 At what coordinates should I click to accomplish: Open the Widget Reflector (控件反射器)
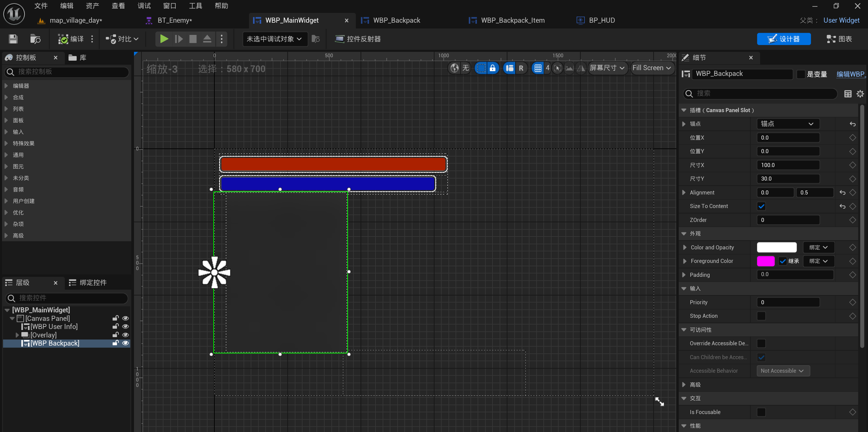pyautogui.click(x=358, y=39)
